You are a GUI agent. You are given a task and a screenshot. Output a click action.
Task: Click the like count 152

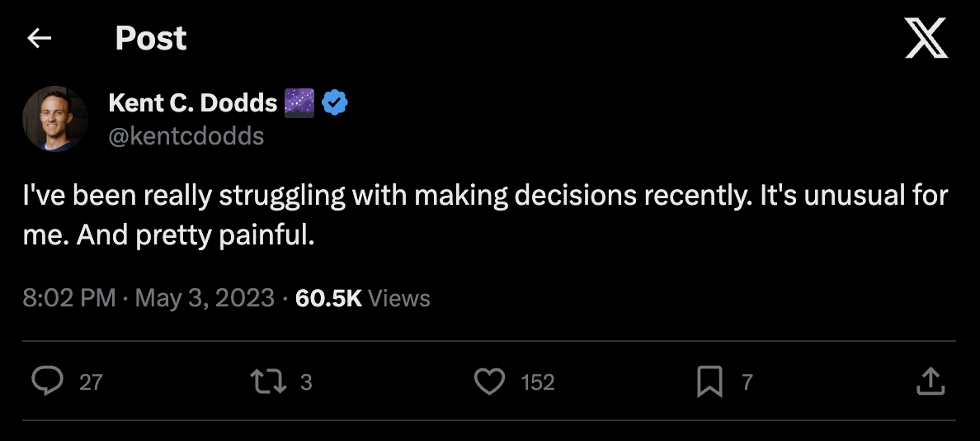538,382
